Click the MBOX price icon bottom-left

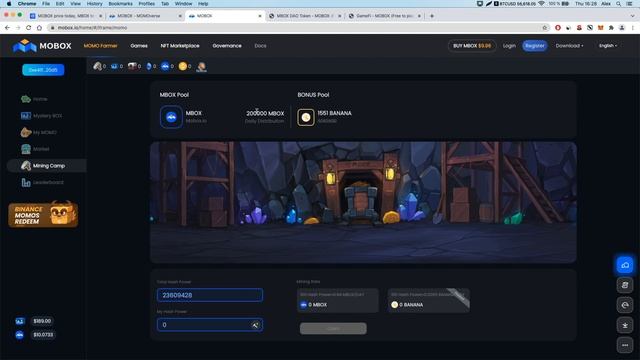[20, 335]
